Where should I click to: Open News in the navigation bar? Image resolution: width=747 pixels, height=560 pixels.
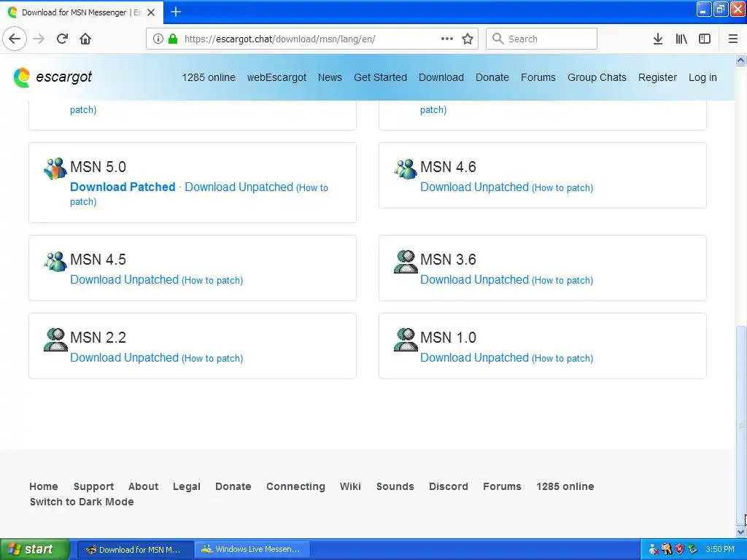pos(330,77)
